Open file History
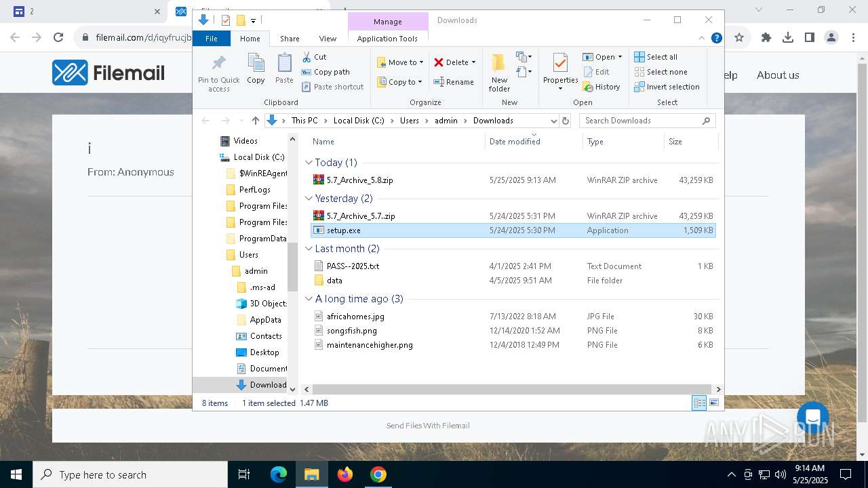 pyautogui.click(x=601, y=87)
